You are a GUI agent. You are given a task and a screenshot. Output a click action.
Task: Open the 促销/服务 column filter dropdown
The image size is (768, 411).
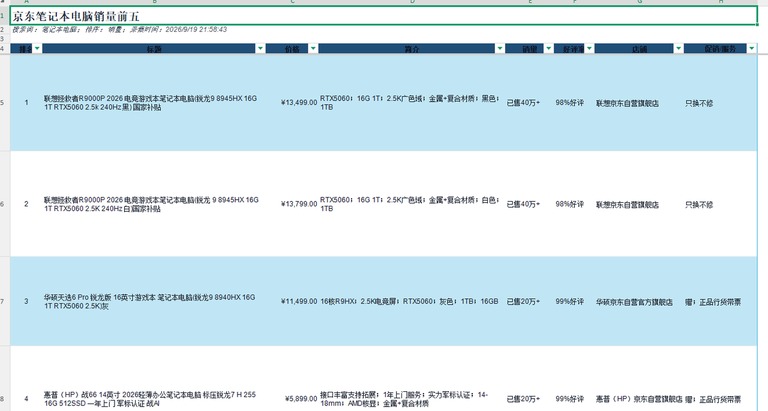(752, 48)
